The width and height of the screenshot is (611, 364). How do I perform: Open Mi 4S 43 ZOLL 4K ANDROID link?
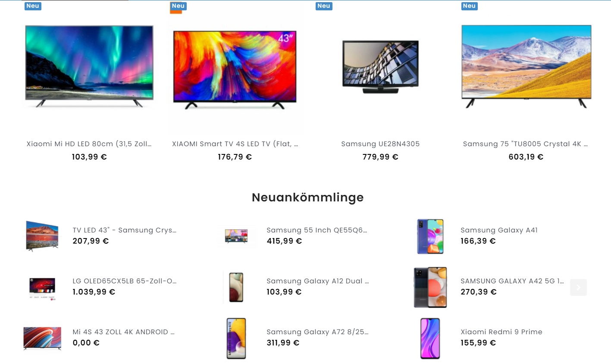124,332
